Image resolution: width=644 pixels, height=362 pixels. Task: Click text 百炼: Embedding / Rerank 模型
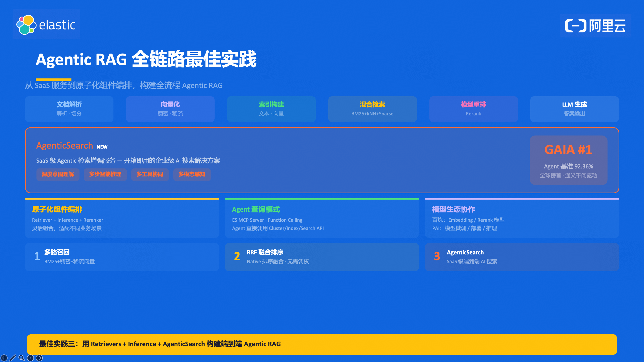468,220
